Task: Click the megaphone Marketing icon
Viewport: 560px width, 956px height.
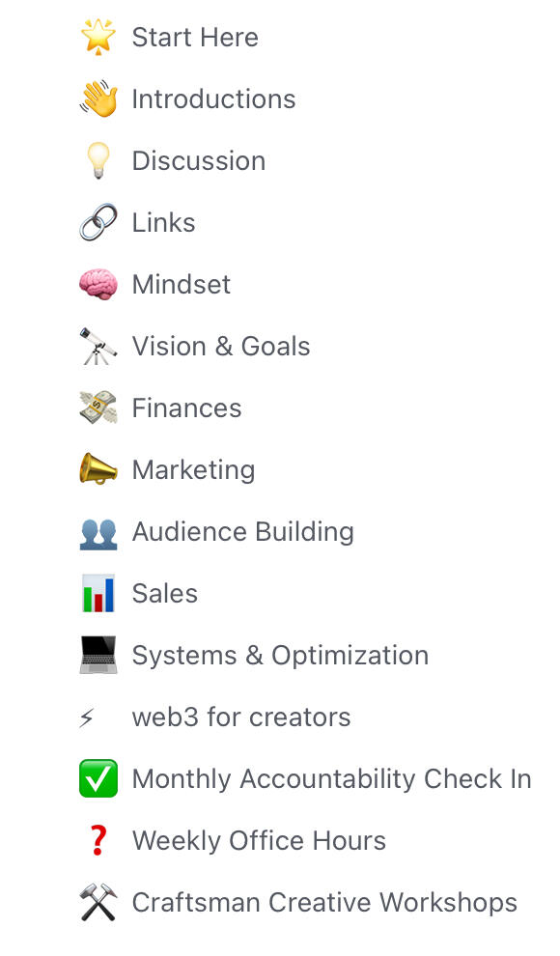Action: [x=98, y=469]
